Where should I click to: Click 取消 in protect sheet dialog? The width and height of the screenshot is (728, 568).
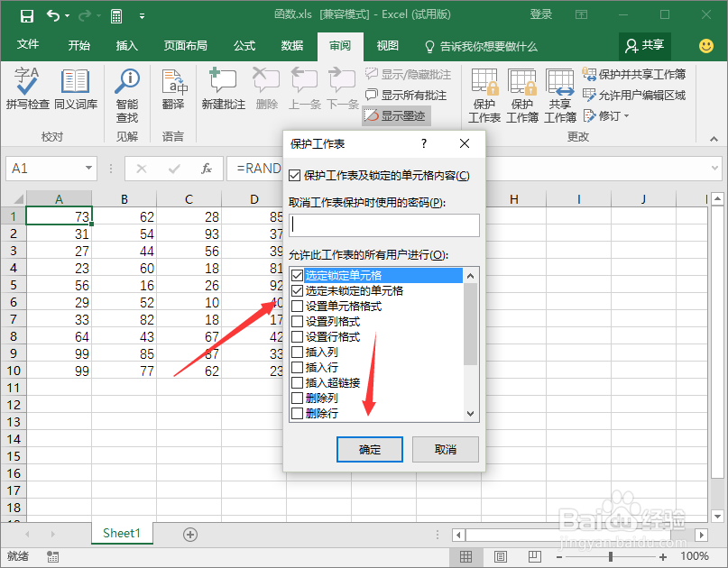tap(446, 449)
